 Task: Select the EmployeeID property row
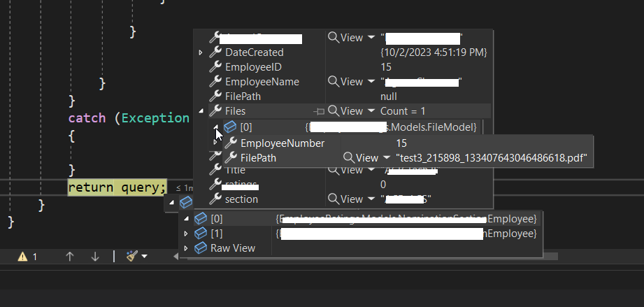click(343, 67)
